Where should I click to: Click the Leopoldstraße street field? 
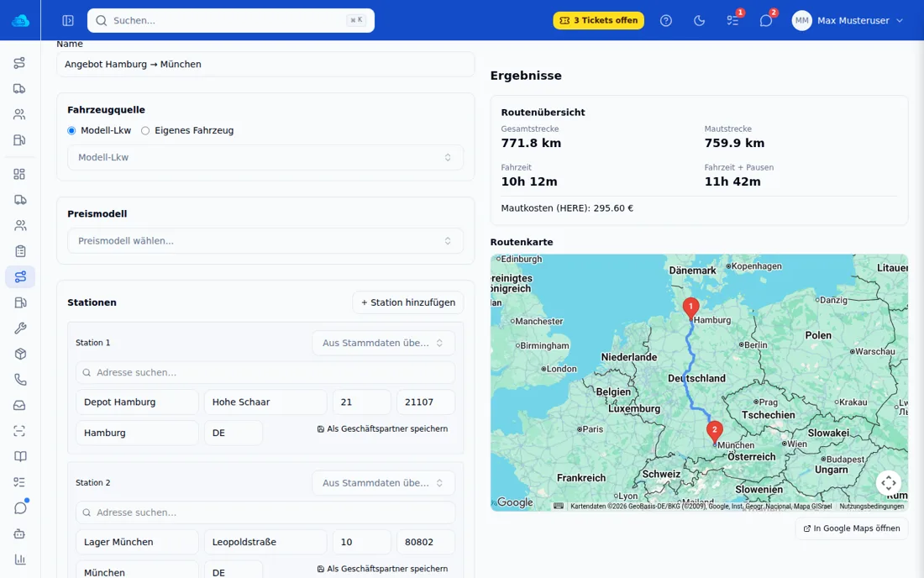[x=265, y=542]
